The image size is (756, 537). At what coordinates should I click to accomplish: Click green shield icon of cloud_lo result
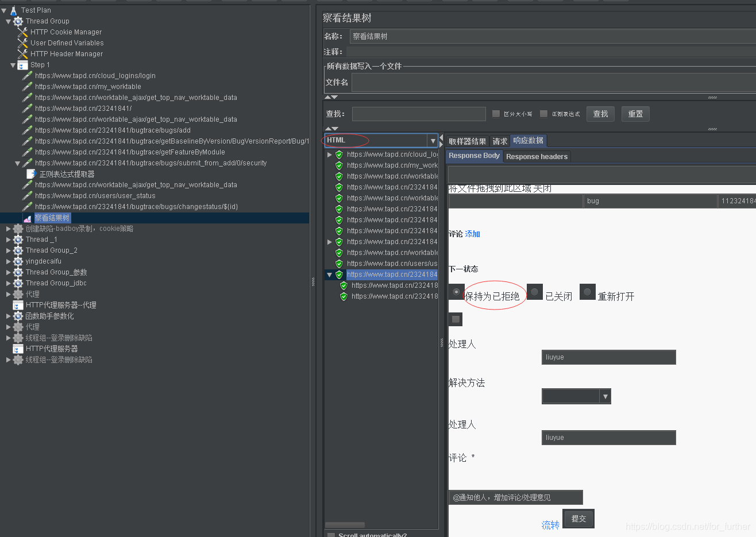(x=339, y=154)
